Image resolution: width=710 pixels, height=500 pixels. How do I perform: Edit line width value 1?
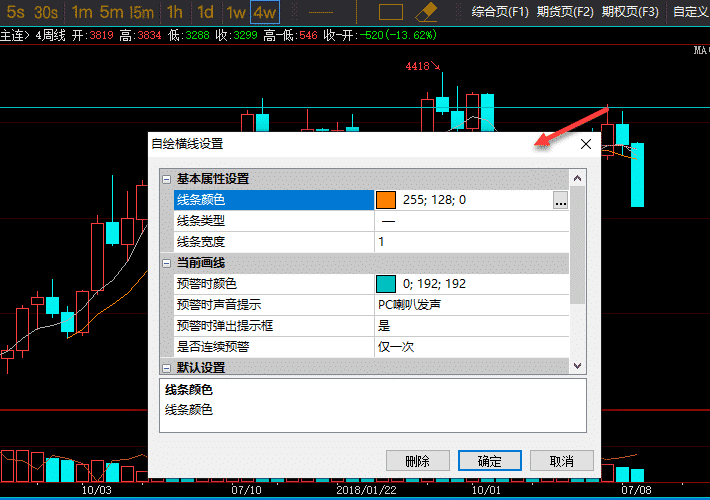click(x=471, y=242)
